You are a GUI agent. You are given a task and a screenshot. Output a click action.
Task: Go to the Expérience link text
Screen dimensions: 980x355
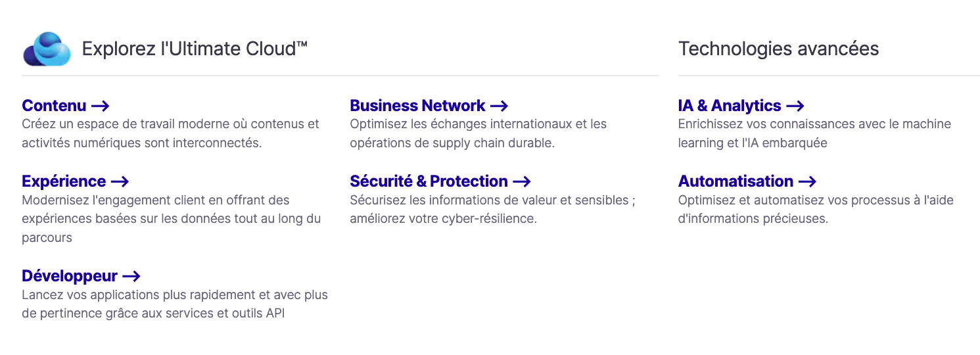[64, 181]
